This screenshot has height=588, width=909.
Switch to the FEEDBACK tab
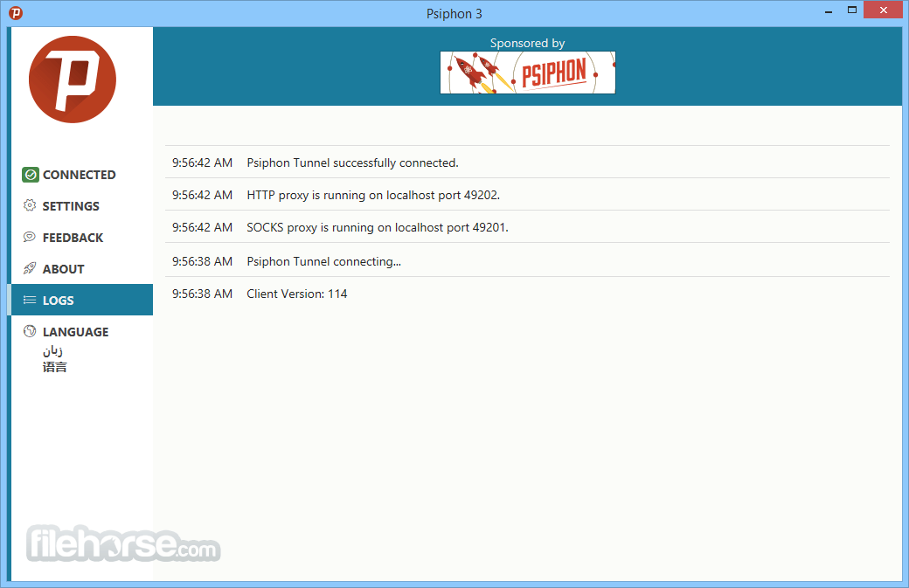click(82, 237)
